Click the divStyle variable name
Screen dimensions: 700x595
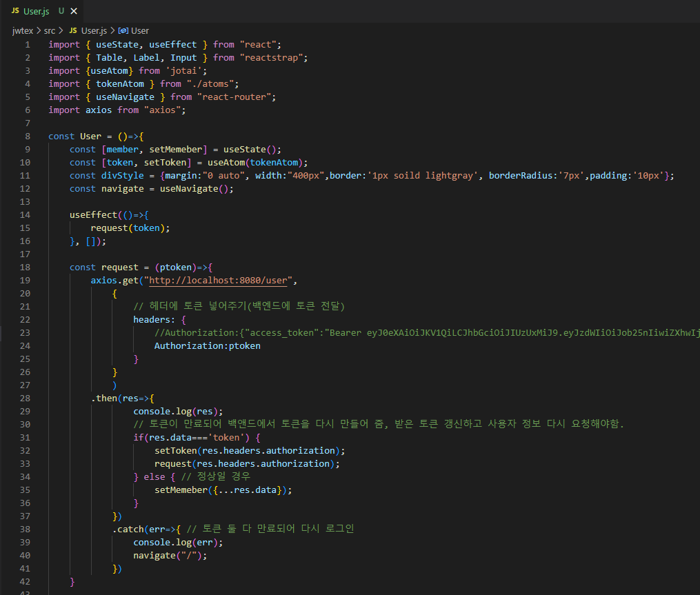coord(122,175)
